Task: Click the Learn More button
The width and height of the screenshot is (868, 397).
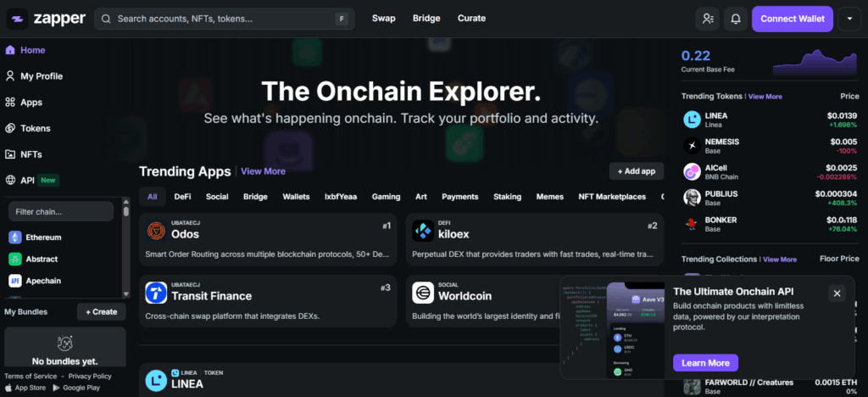Action: click(x=705, y=363)
